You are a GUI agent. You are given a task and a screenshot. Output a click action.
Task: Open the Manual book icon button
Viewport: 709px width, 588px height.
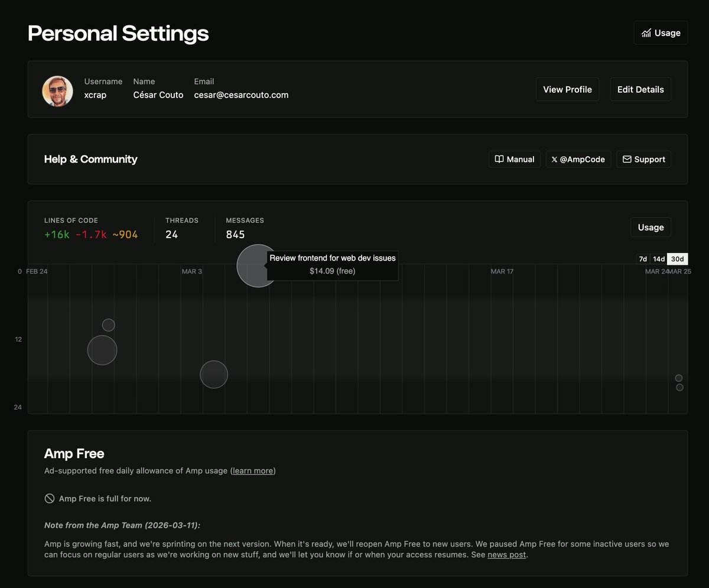(x=514, y=160)
